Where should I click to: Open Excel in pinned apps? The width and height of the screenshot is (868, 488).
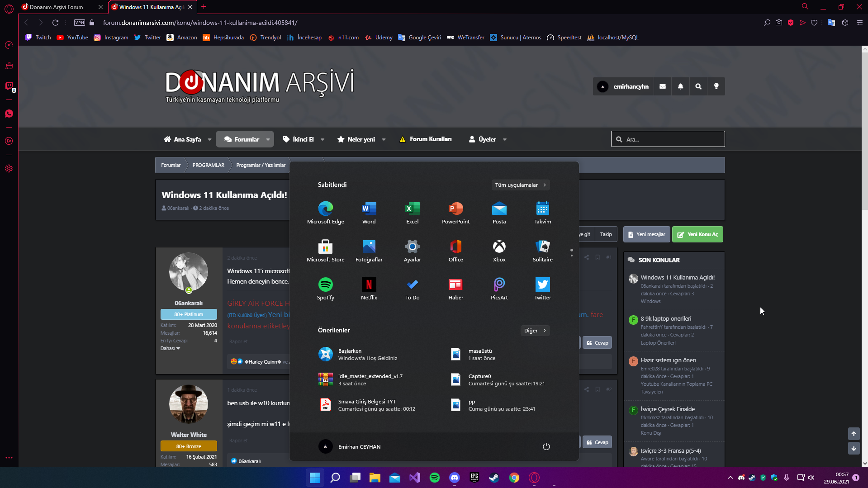point(412,213)
